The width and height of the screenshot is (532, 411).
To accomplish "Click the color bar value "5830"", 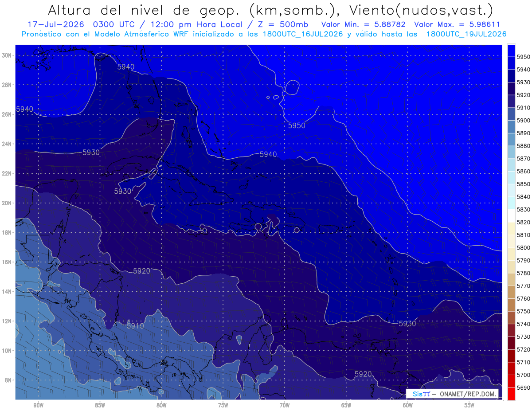I will click(x=524, y=209).
